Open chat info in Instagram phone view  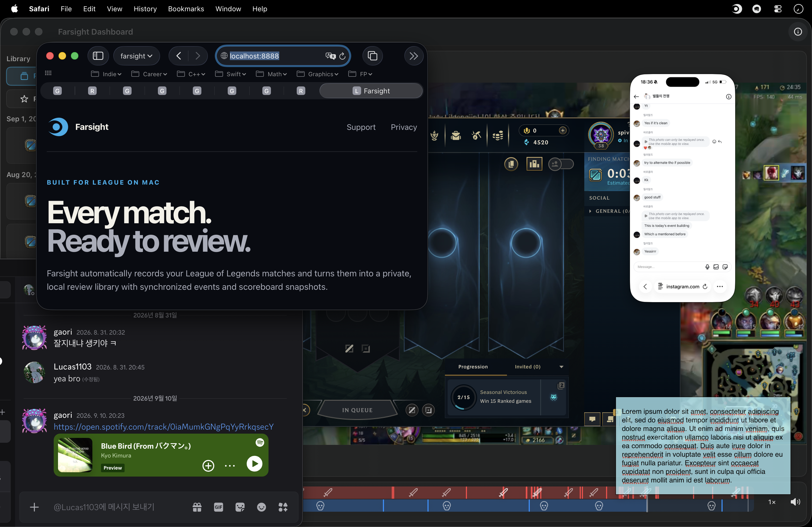pyautogui.click(x=728, y=97)
